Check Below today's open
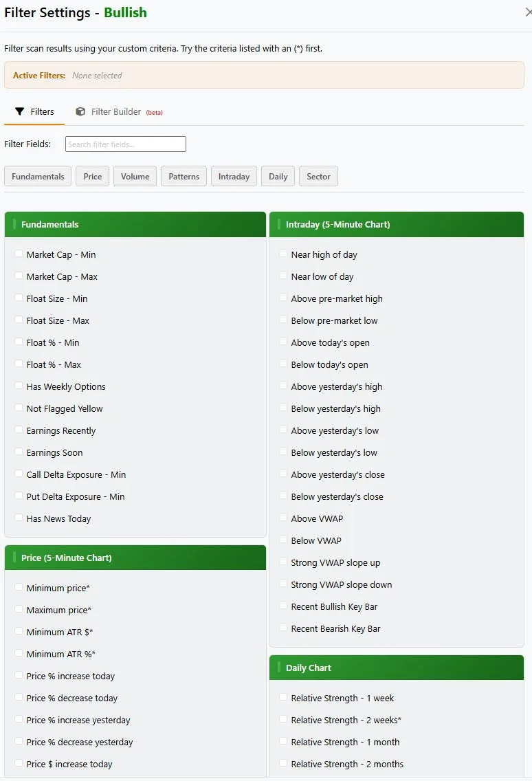 click(283, 364)
